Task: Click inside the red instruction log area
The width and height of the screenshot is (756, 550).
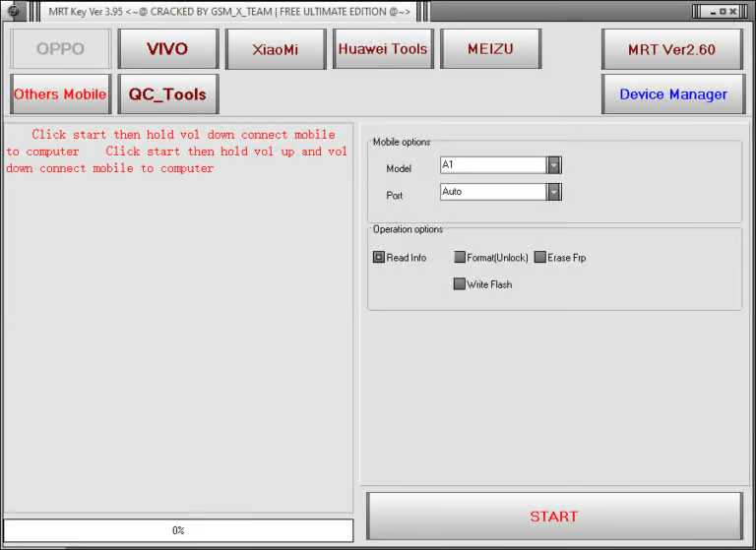Action: pyautogui.click(x=177, y=315)
